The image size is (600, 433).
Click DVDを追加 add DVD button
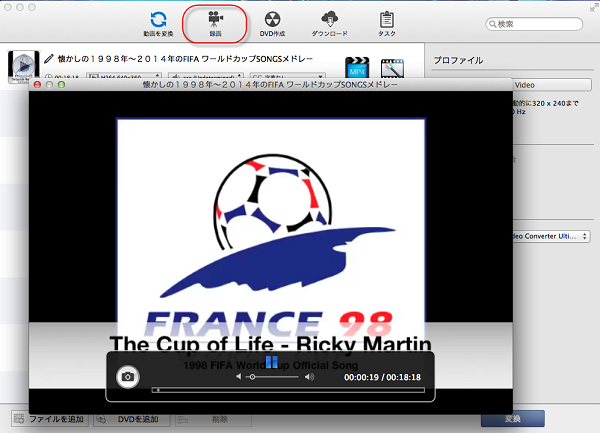click(132, 419)
